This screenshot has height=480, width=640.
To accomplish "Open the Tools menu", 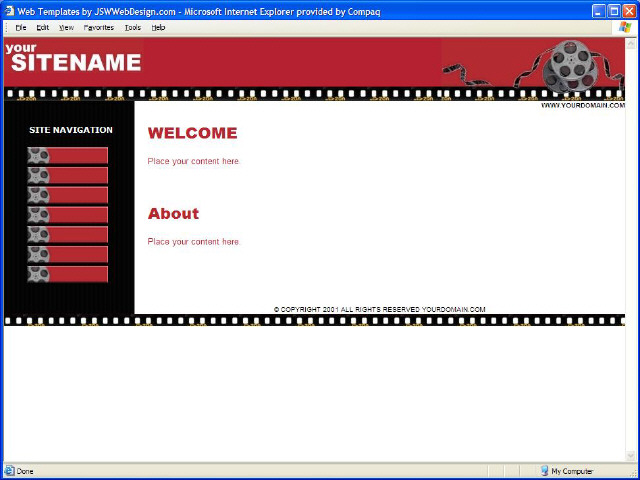I will click(x=133, y=28).
